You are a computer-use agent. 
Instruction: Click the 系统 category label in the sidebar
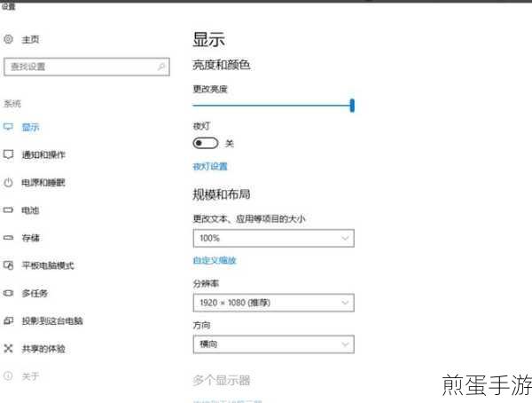tap(12, 104)
